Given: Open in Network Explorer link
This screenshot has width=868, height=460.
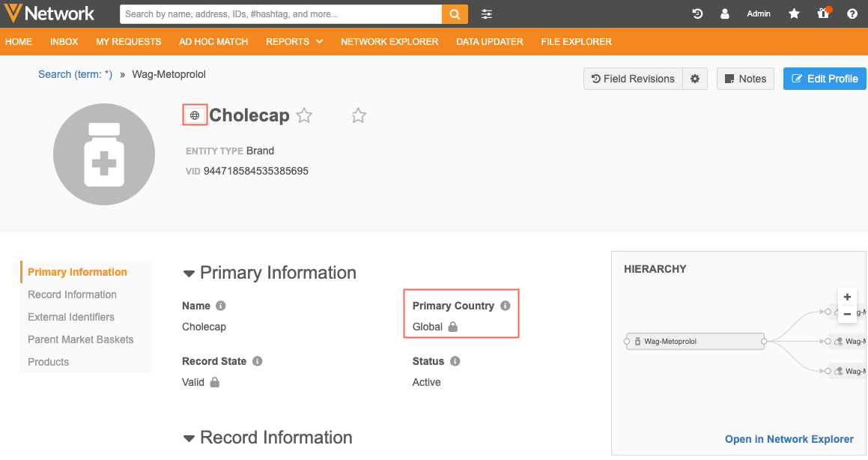Looking at the screenshot, I should click(789, 439).
